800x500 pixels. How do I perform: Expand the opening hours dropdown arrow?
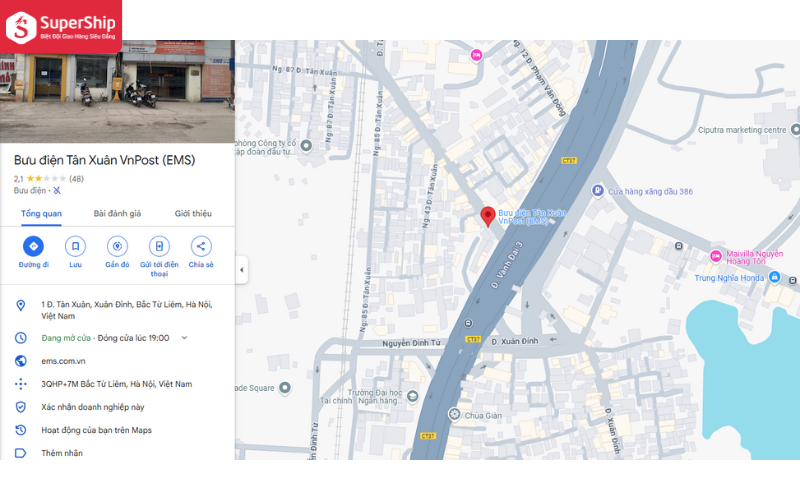[x=184, y=338]
